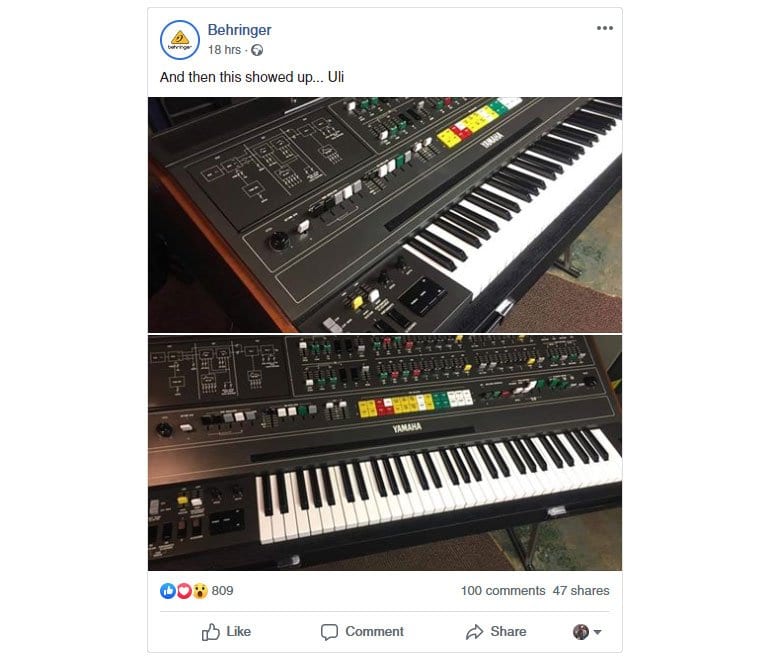Open the Behringer page name link
This screenshot has width=770, height=660.
click(x=239, y=30)
